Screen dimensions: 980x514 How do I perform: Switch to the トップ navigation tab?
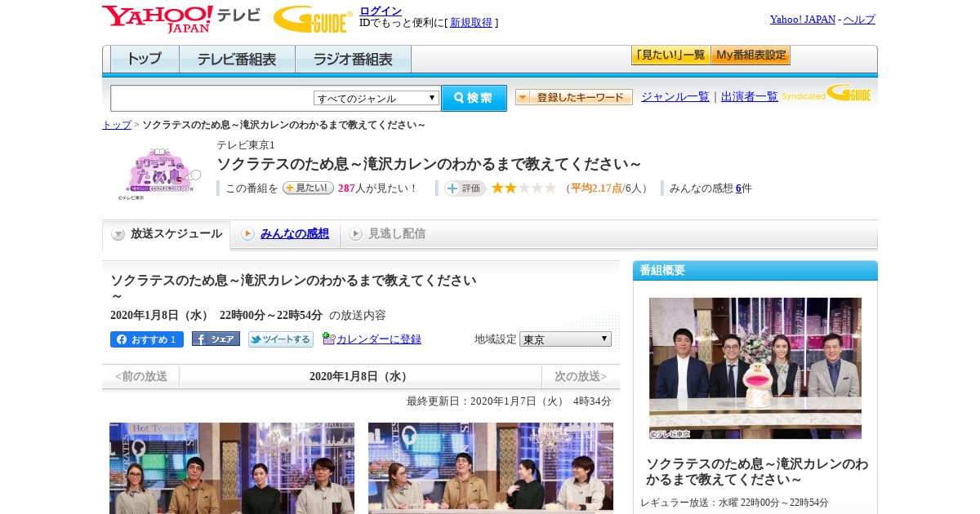click(x=145, y=60)
